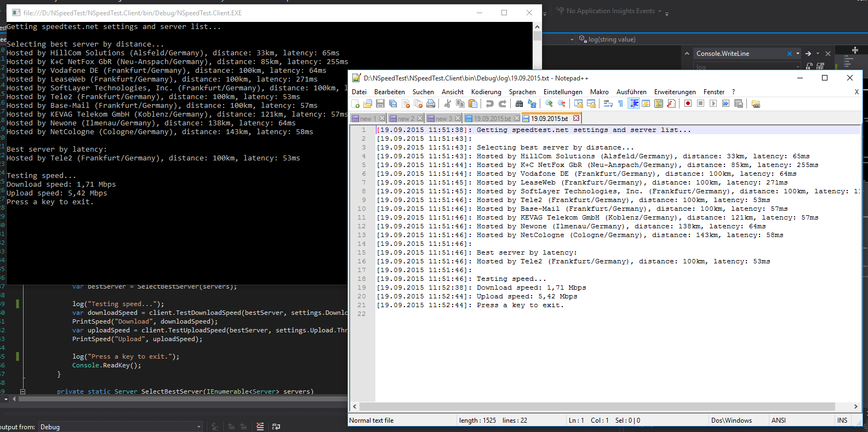Image resolution: width=868 pixels, height=432 pixels.
Task: Open the Einstellungen menu
Action: pyautogui.click(x=563, y=92)
